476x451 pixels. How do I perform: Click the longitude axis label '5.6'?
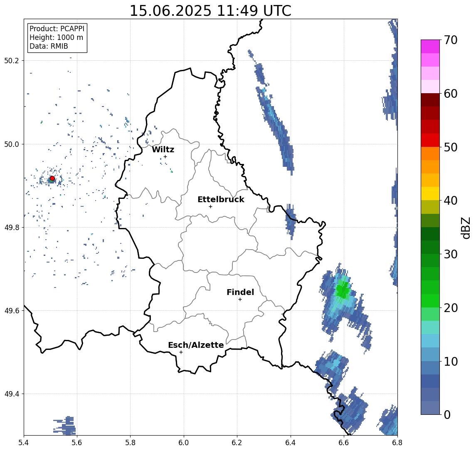77,443
